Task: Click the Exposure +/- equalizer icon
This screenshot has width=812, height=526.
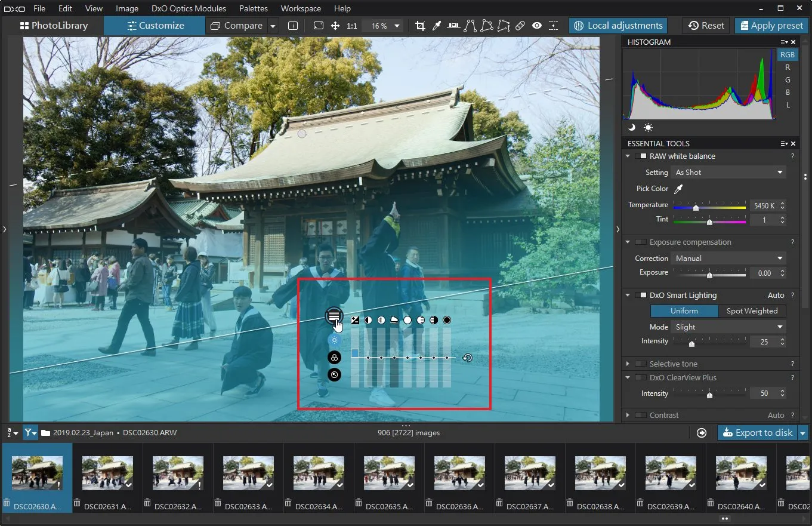Action: pos(355,320)
